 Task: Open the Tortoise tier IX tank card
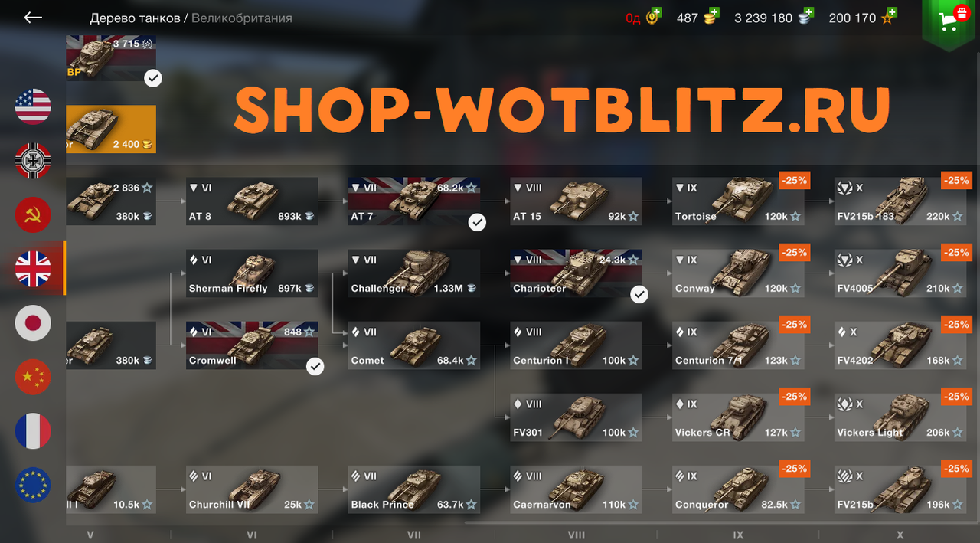click(738, 201)
